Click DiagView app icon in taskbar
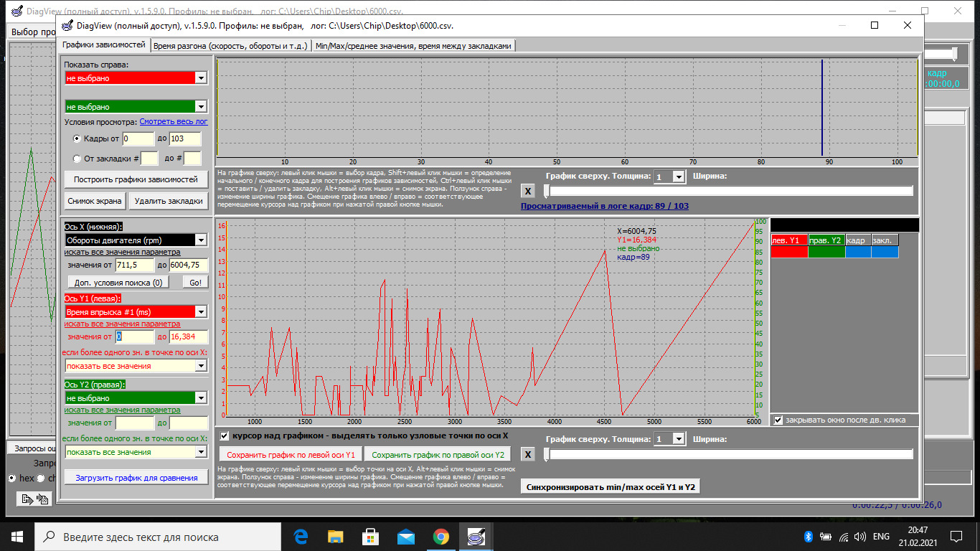980x551 pixels. (476, 536)
